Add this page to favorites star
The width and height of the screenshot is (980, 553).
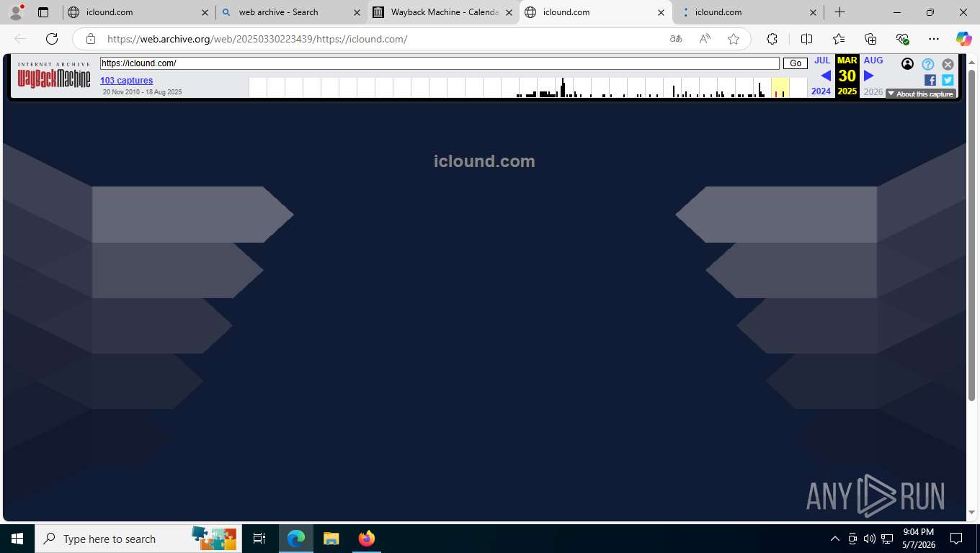coord(734,39)
